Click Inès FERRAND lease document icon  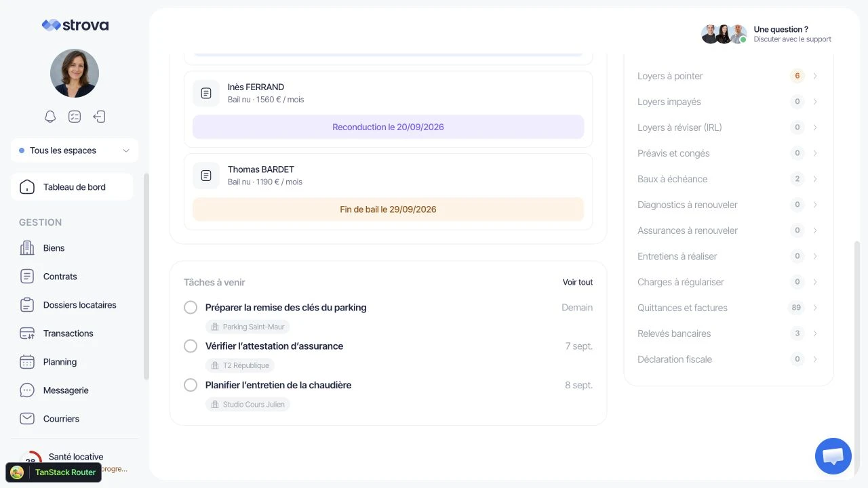click(x=206, y=94)
